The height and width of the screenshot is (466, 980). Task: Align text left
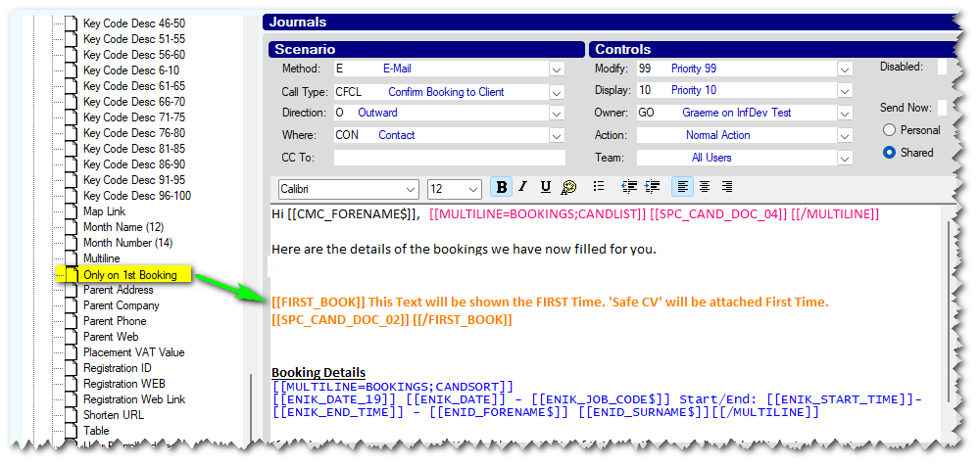tap(683, 187)
